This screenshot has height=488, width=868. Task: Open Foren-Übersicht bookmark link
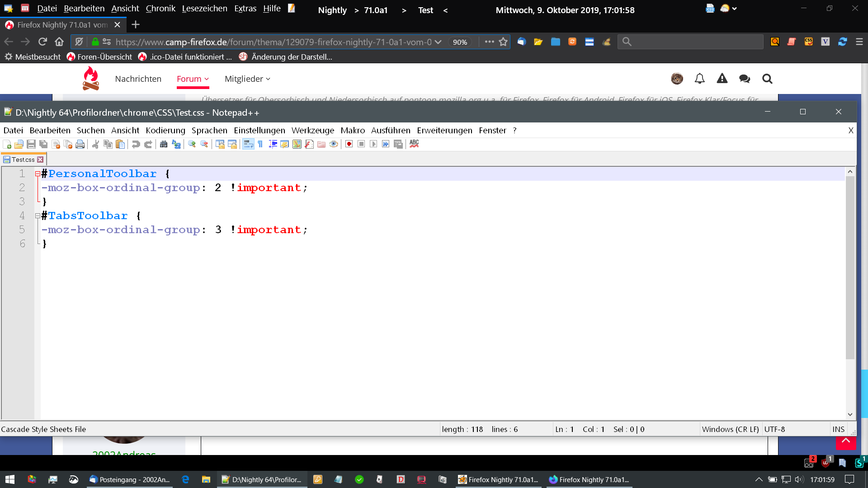99,57
